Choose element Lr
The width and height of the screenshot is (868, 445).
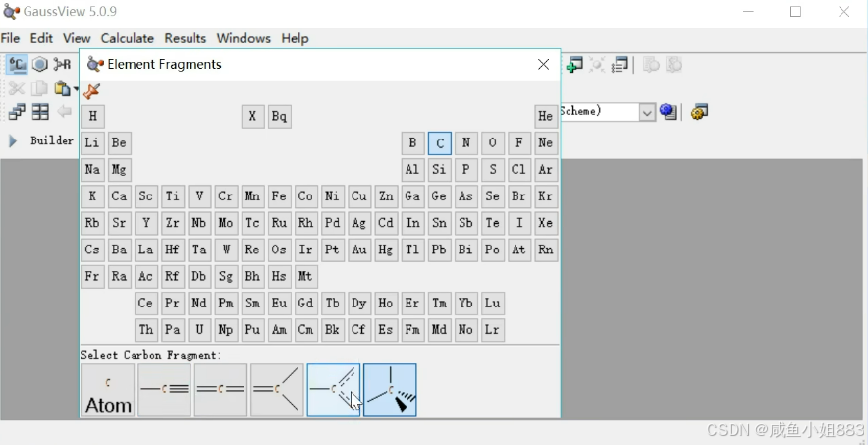coord(493,330)
